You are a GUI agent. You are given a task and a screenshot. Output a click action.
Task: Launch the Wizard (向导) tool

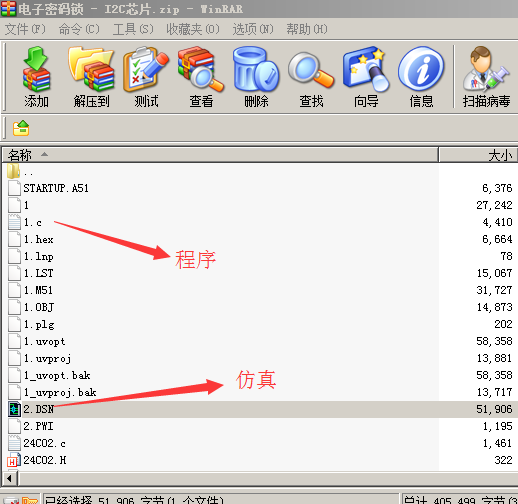pyautogui.click(x=366, y=69)
